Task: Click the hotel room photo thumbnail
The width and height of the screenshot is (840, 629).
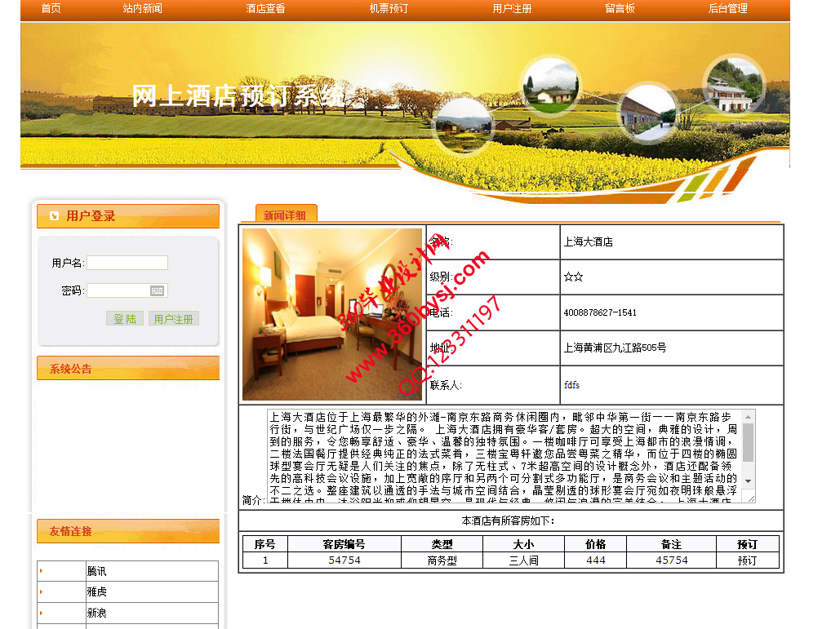Action: pos(332,314)
